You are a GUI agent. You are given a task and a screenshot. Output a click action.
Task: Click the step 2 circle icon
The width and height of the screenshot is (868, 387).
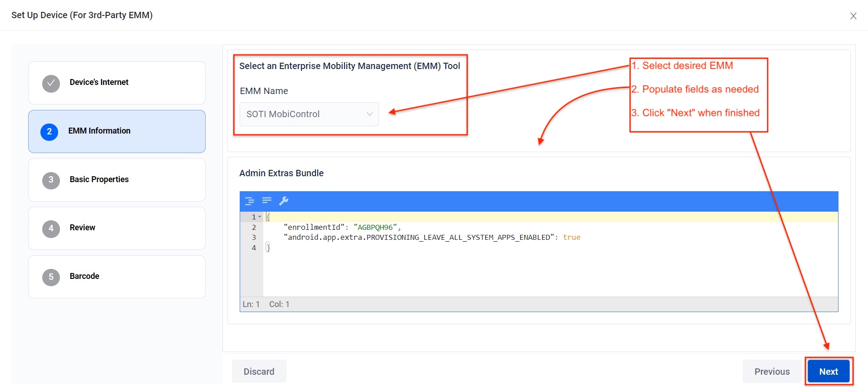coord(49,132)
